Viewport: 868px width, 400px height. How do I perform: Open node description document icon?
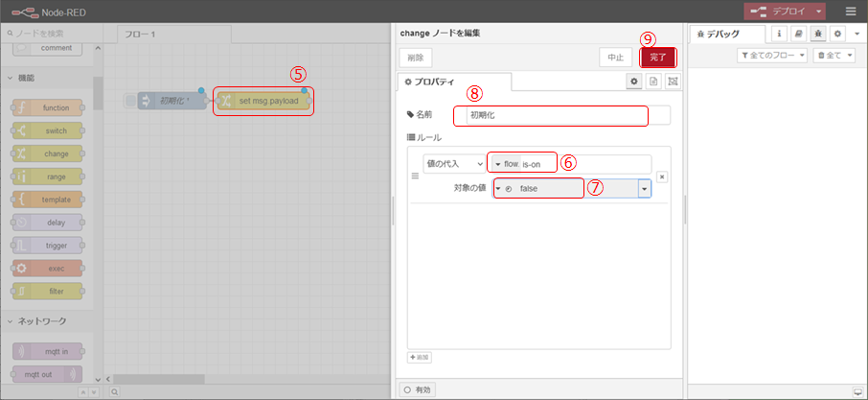(x=652, y=82)
